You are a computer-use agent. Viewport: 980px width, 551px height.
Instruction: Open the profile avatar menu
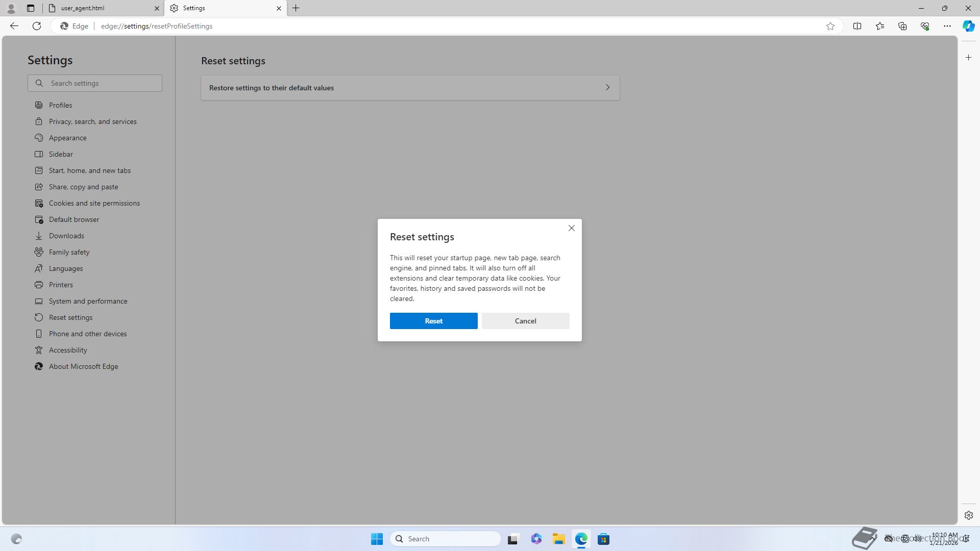[x=11, y=8]
